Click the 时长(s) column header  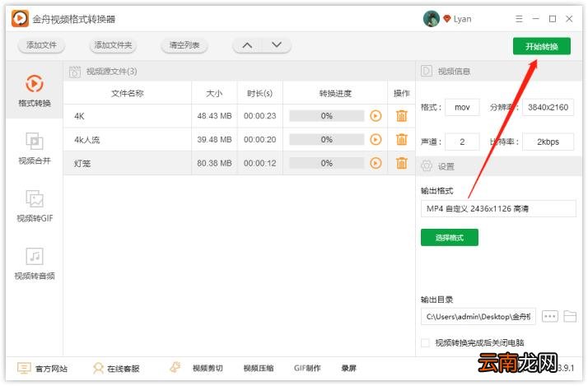click(x=260, y=93)
